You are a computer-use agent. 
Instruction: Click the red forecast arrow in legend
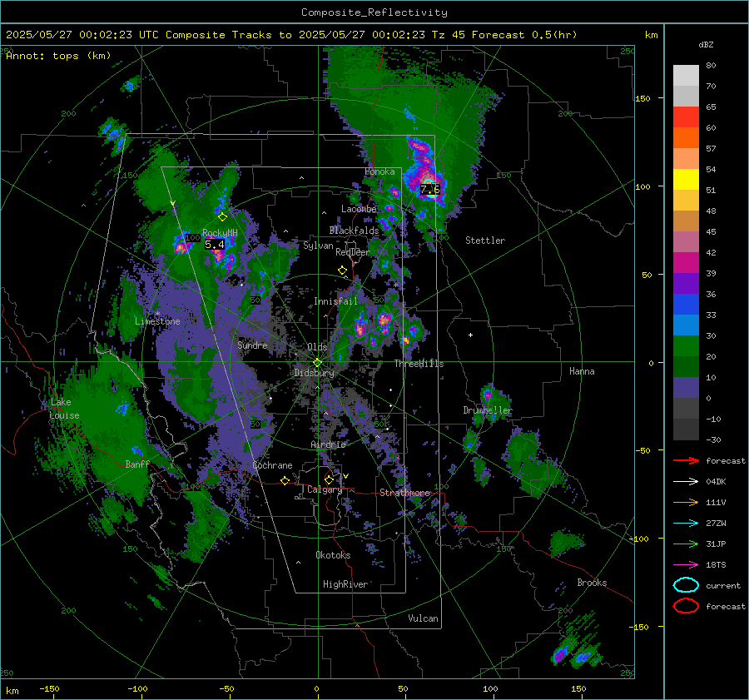click(686, 460)
